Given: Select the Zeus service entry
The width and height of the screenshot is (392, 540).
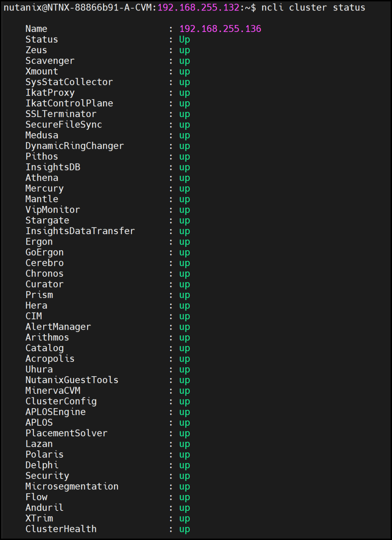Looking at the screenshot, I should (x=37, y=50).
